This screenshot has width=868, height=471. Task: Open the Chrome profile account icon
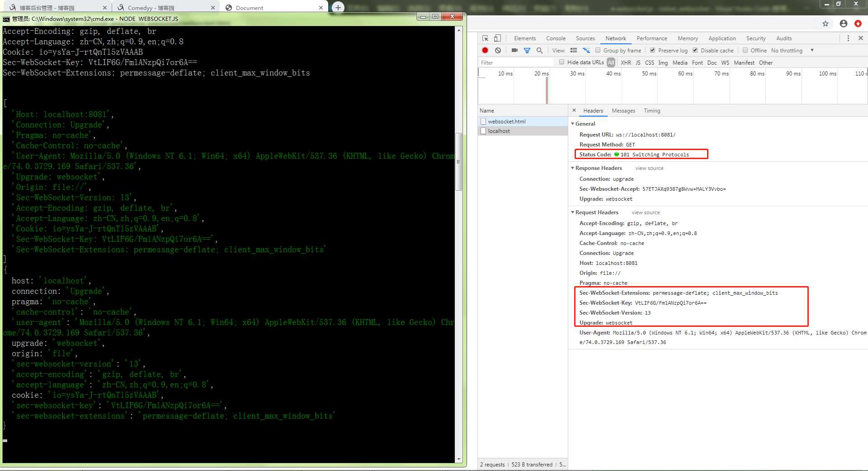(x=844, y=24)
